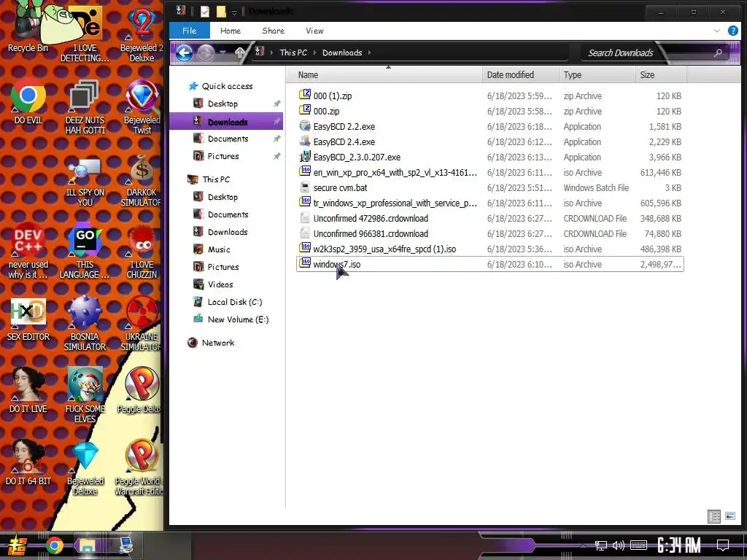Open recent locations dropdown arrow
The image size is (747, 560).
pos(222,52)
